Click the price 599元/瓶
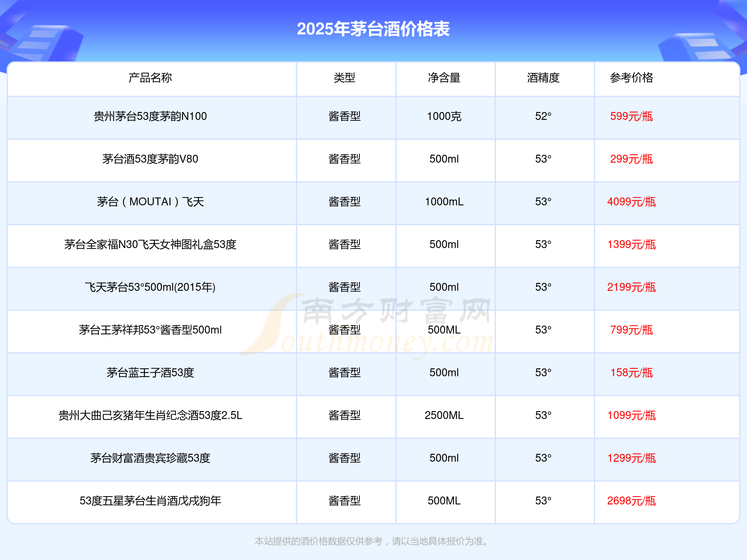The height and width of the screenshot is (560, 747). pos(632,116)
